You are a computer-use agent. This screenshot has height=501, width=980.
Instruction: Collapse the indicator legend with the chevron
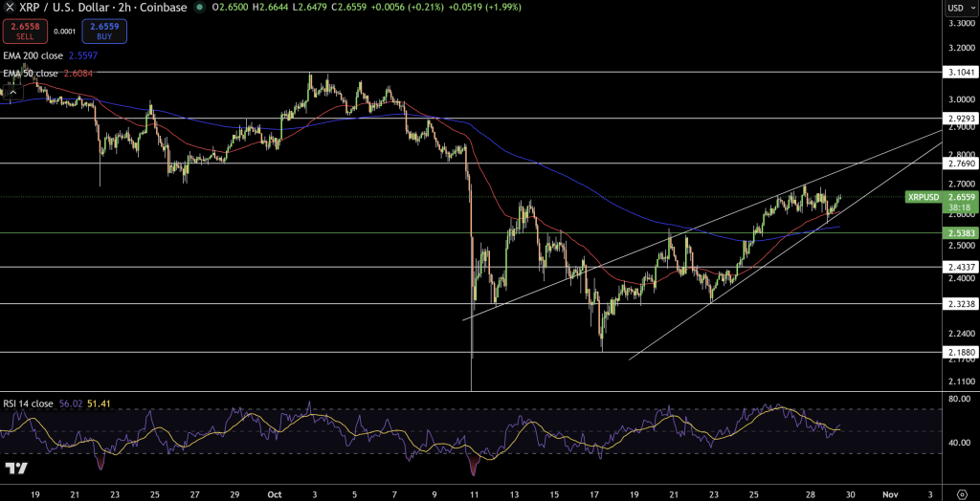click(x=13, y=93)
